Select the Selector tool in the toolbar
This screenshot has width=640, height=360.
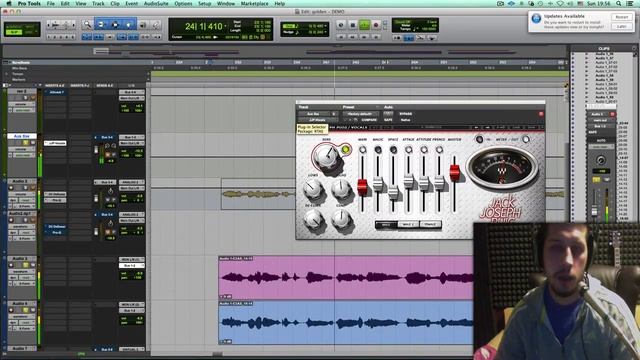tap(115, 25)
